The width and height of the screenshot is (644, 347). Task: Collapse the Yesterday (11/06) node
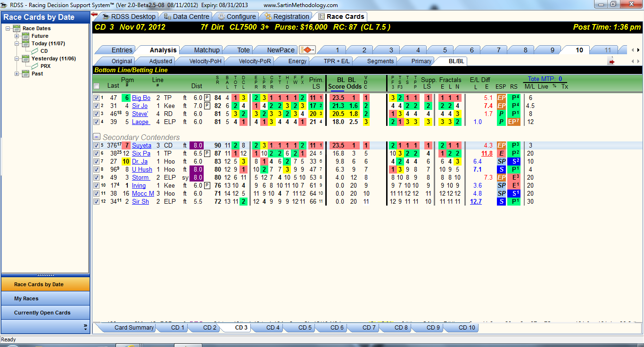17,58
